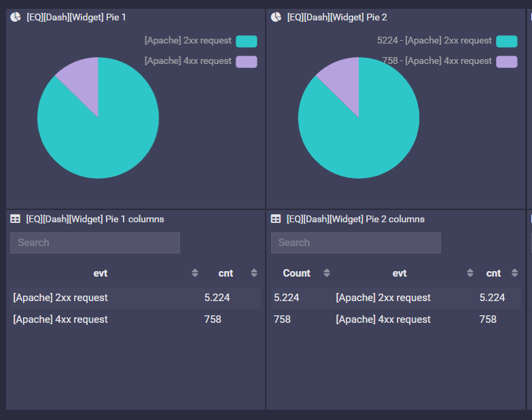The image size is (532, 420).
Task: Sort Pie 2 columns table by Count
Action: click(x=327, y=273)
